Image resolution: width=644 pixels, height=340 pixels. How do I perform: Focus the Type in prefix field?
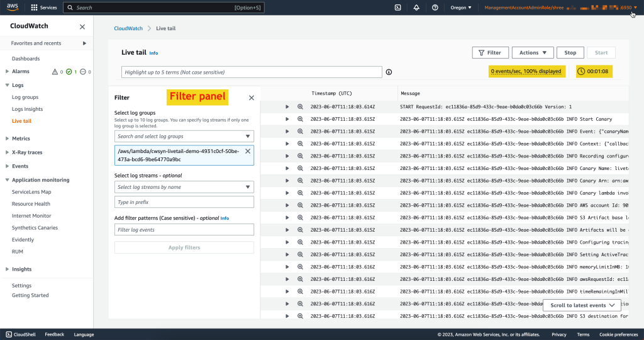click(x=184, y=202)
